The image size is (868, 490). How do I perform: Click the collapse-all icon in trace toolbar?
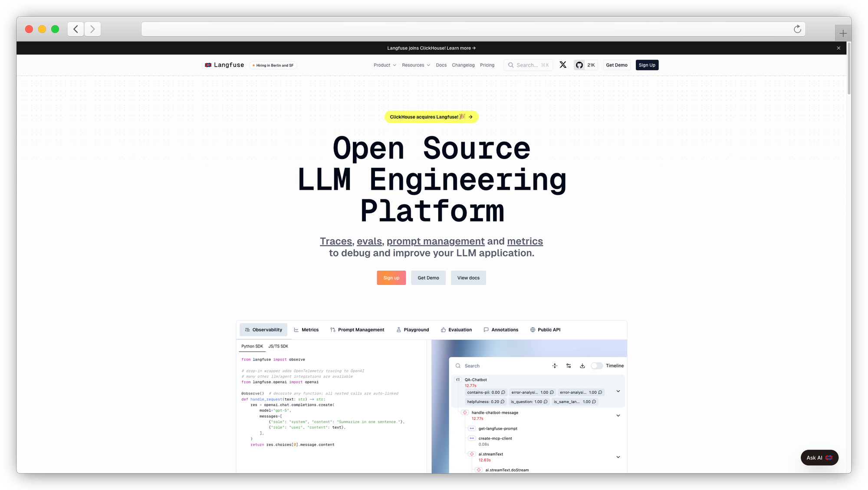tap(555, 366)
